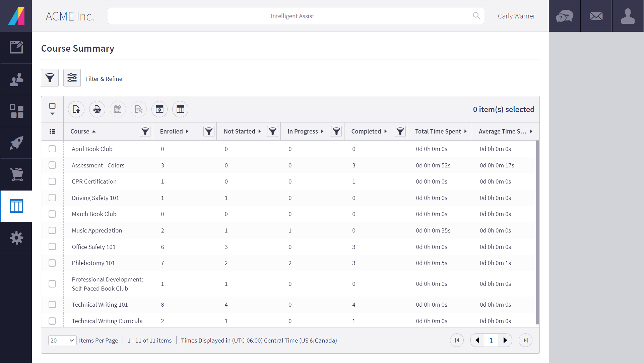Open the shopping cart sidebar icon
Screen dimensions: 644x363
[16, 174]
